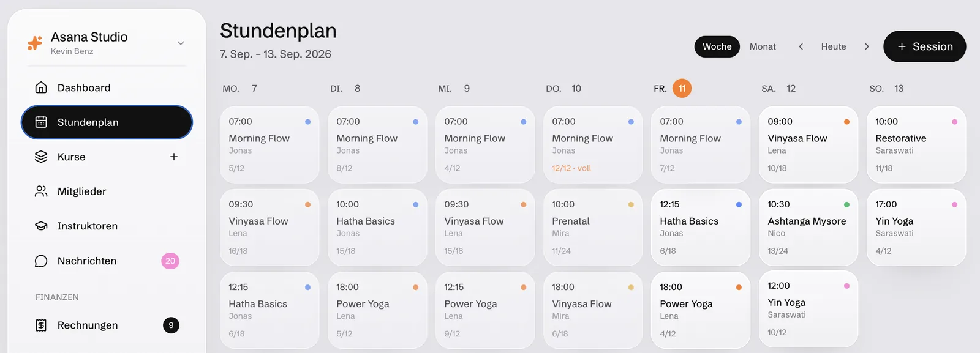Click the Nachrichten speech bubble icon
The width and height of the screenshot is (980, 353).
click(x=41, y=261)
